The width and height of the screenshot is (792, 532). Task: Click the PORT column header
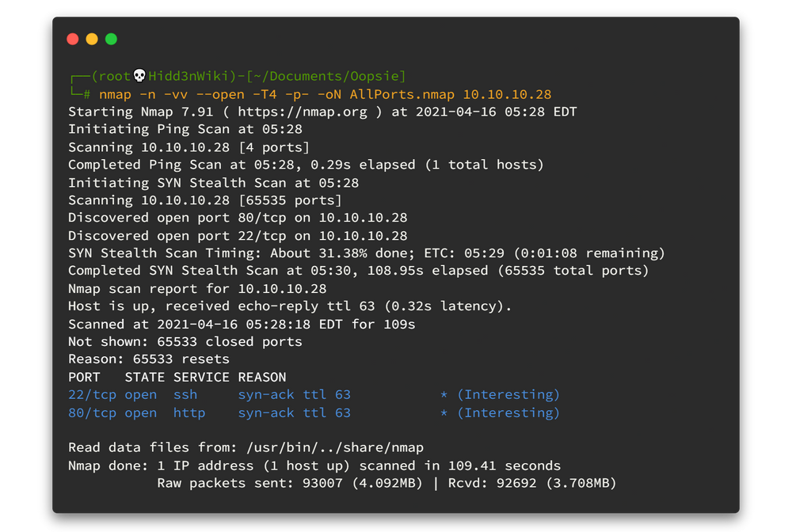coord(84,377)
